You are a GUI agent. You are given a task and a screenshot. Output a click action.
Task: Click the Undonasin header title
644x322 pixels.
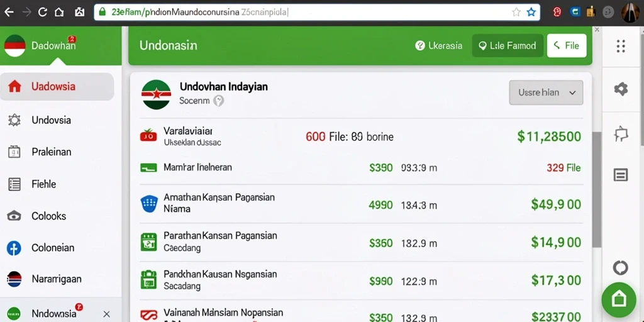pos(168,45)
